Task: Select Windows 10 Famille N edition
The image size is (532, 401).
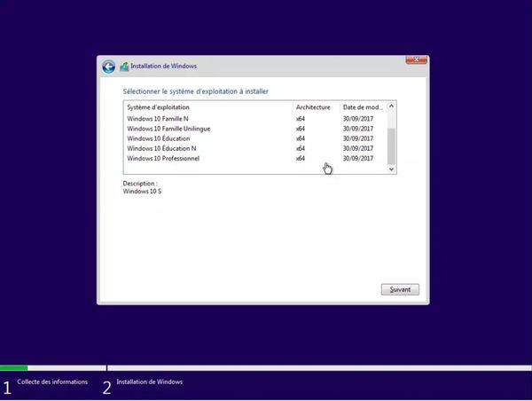Action: (255, 119)
